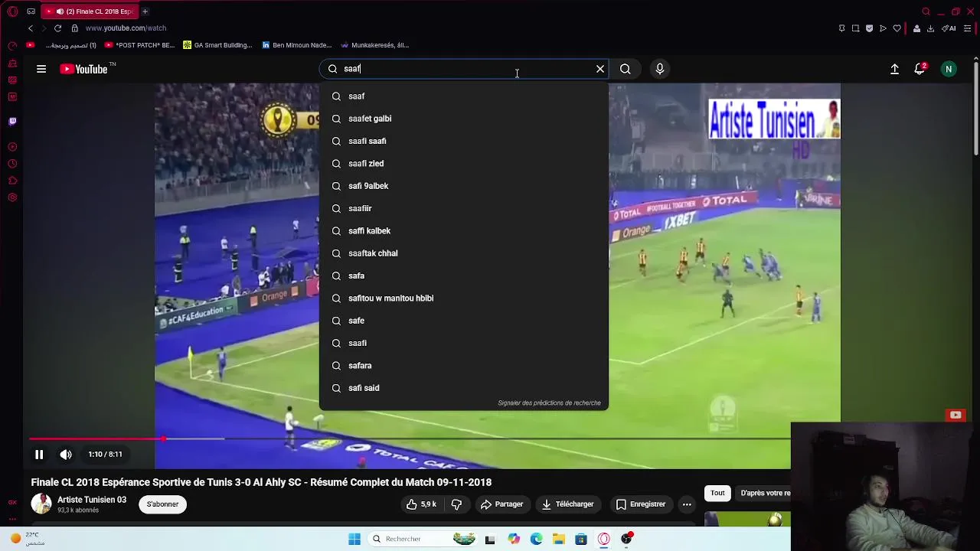Screen dimensions: 980x551
Task: Share the video via Partager
Action: tap(501, 504)
